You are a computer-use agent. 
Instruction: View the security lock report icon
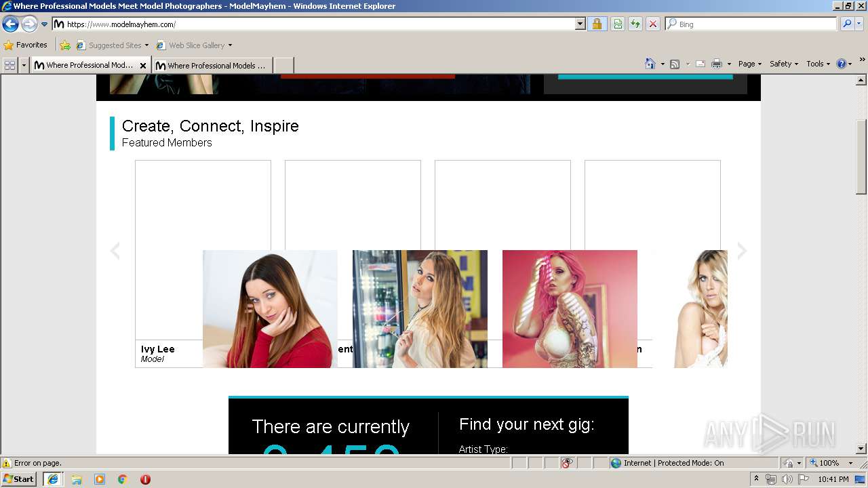[597, 24]
